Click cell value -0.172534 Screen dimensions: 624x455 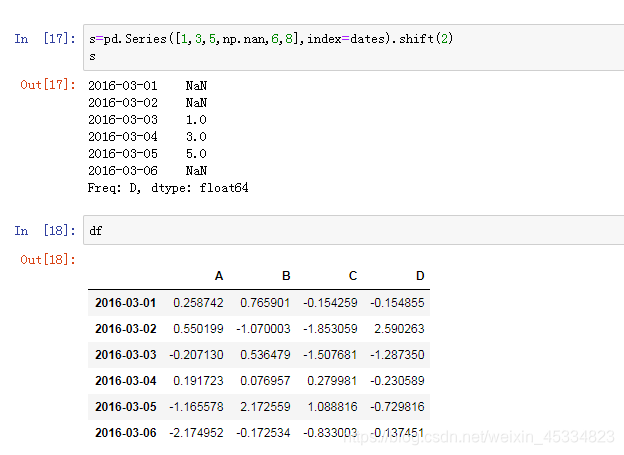click(x=263, y=433)
